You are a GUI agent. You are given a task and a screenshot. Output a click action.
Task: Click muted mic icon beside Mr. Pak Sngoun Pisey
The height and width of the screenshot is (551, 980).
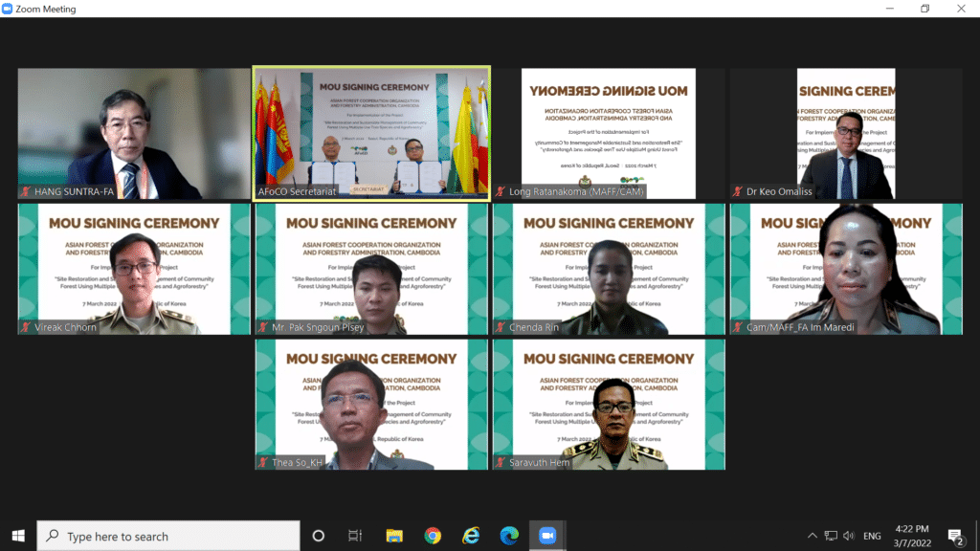pyautogui.click(x=263, y=327)
